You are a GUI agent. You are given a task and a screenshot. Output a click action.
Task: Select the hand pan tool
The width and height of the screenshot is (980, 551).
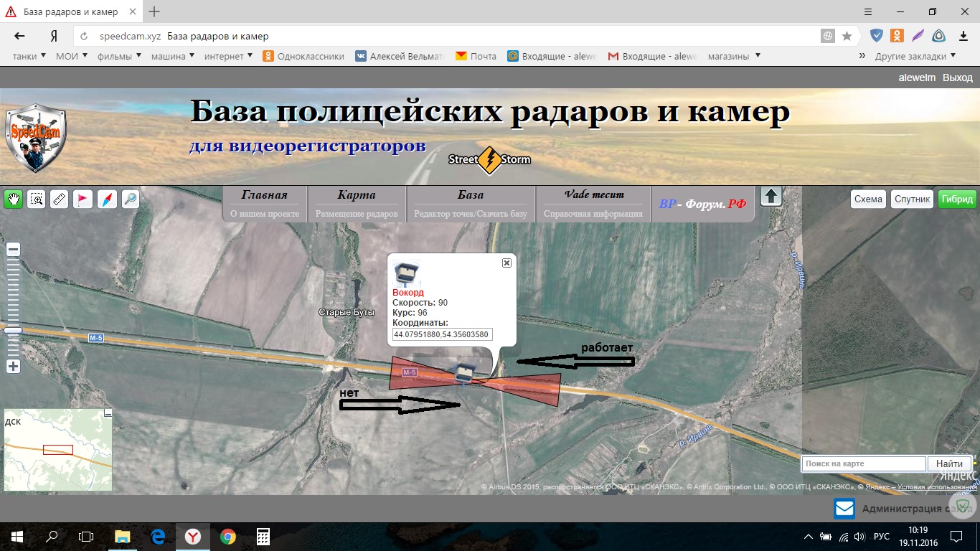13,199
